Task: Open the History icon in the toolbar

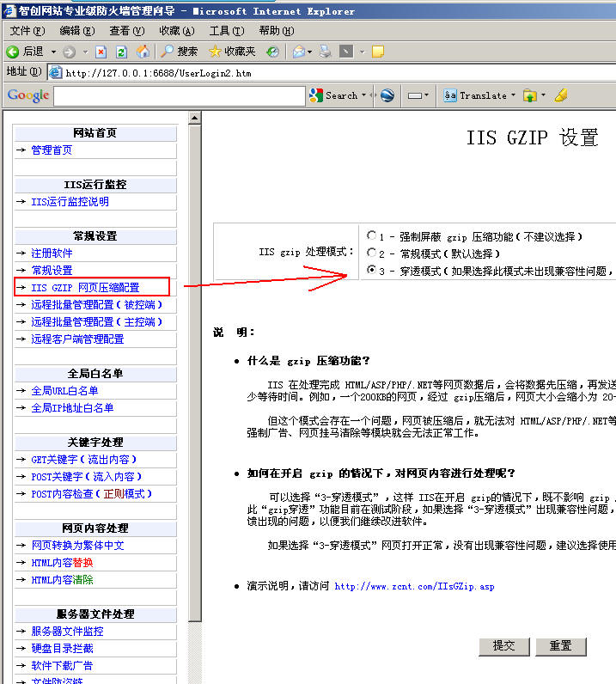Action: click(x=273, y=52)
